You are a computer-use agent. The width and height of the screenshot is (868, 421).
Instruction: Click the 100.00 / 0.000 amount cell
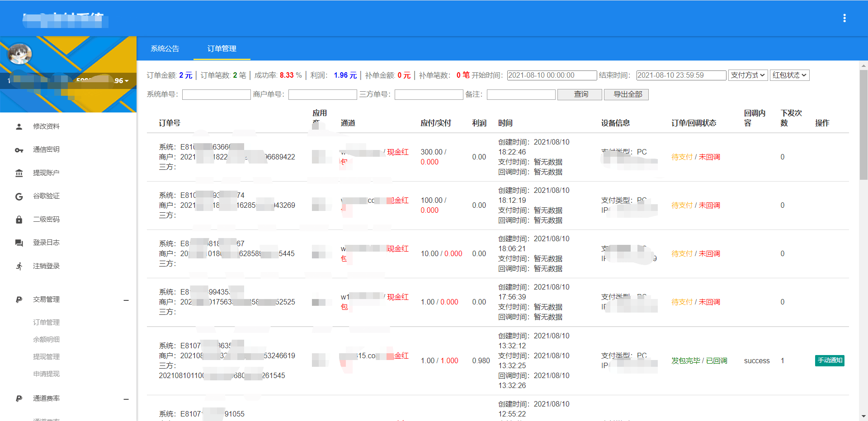pos(434,205)
